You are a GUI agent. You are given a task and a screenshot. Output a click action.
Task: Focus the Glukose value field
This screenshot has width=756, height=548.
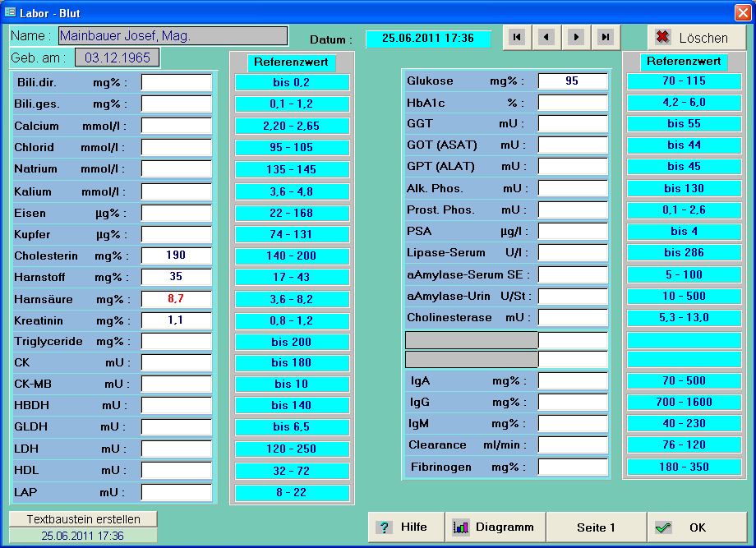click(573, 81)
